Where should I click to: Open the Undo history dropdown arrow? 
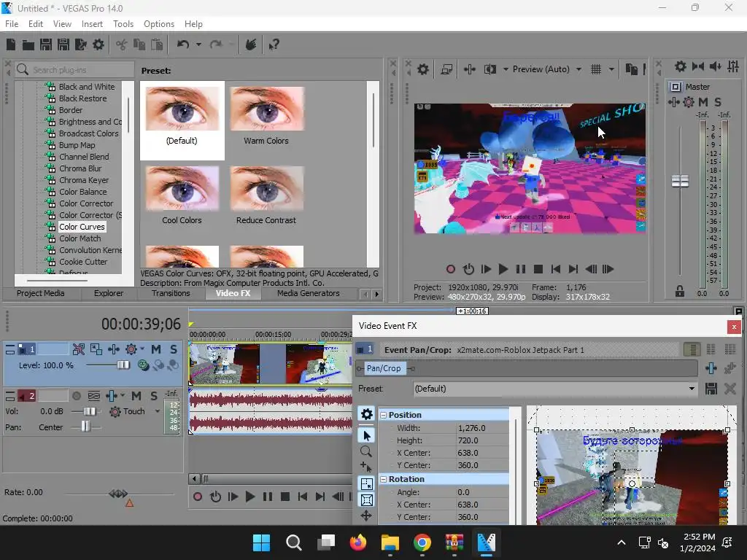[x=198, y=44]
